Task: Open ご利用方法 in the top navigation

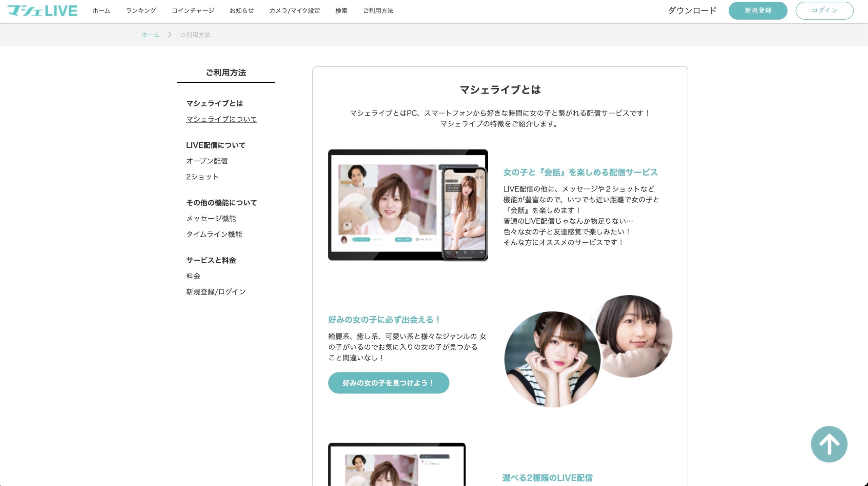Action: pyautogui.click(x=378, y=11)
